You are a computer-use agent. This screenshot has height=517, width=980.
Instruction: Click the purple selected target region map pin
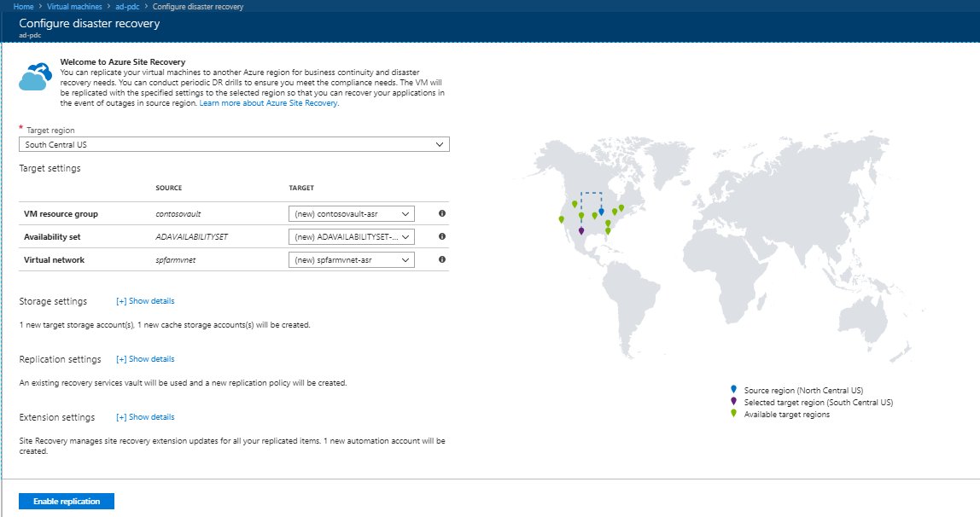581,231
